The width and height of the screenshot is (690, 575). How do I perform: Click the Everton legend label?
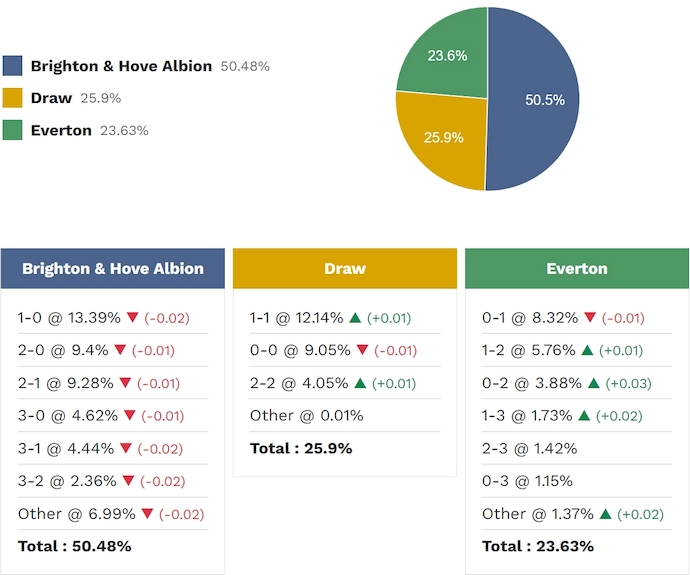tap(61, 130)
